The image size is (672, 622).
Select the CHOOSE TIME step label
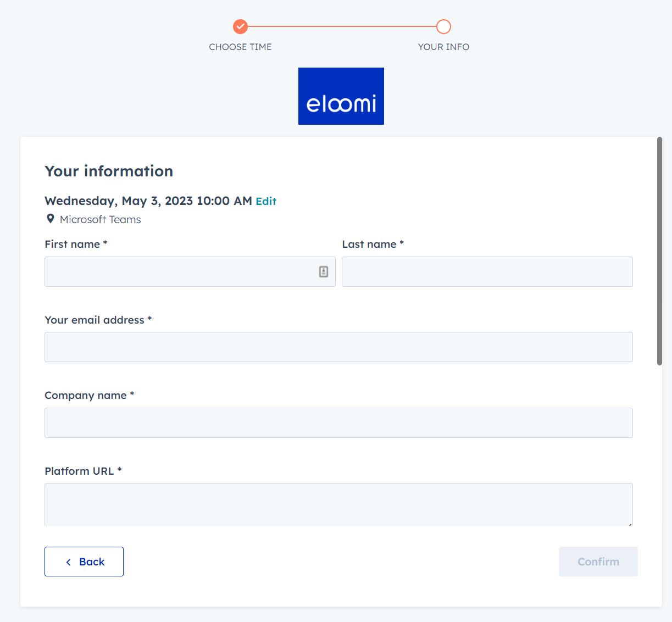(240, 47)
